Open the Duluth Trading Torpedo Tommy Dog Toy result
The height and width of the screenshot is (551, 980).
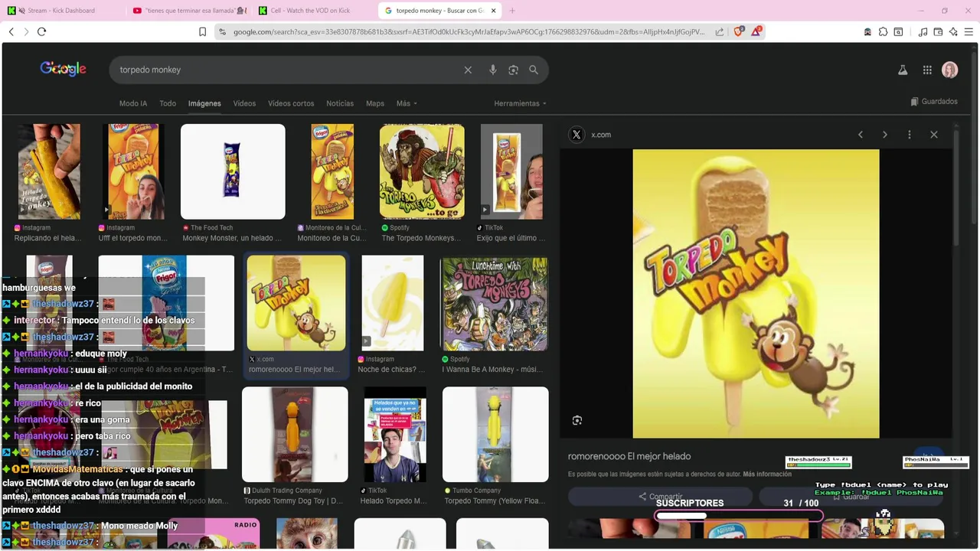click(x=295, y=435)
